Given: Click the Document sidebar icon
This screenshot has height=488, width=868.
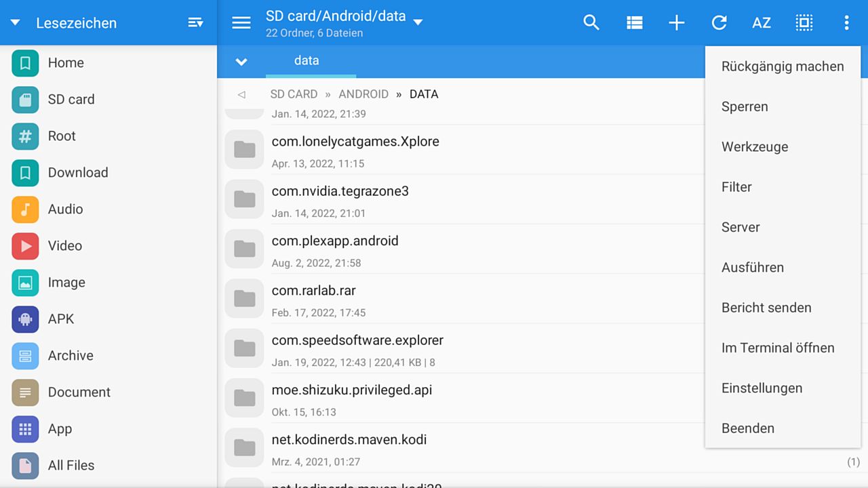Looking at the screenshot, I should pos(25,392).
